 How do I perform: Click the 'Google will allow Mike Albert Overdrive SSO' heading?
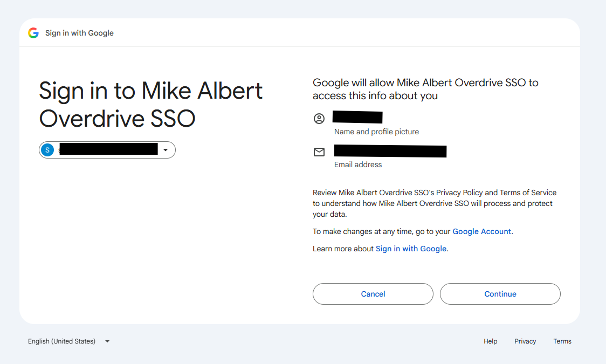425,90
